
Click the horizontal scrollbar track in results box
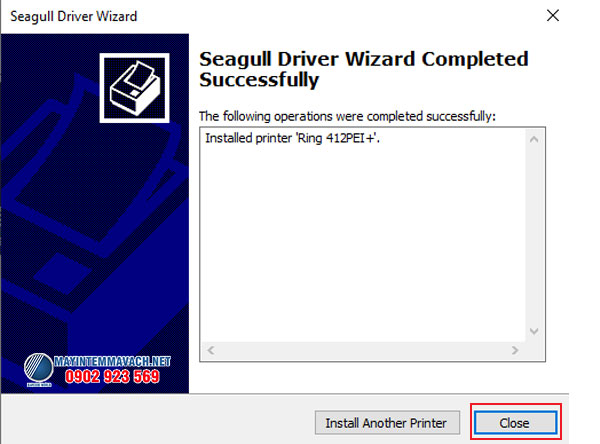363,350
